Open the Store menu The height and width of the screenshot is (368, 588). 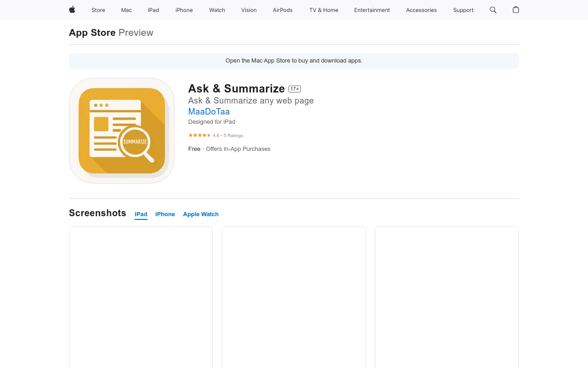click(x=98, y=10)
